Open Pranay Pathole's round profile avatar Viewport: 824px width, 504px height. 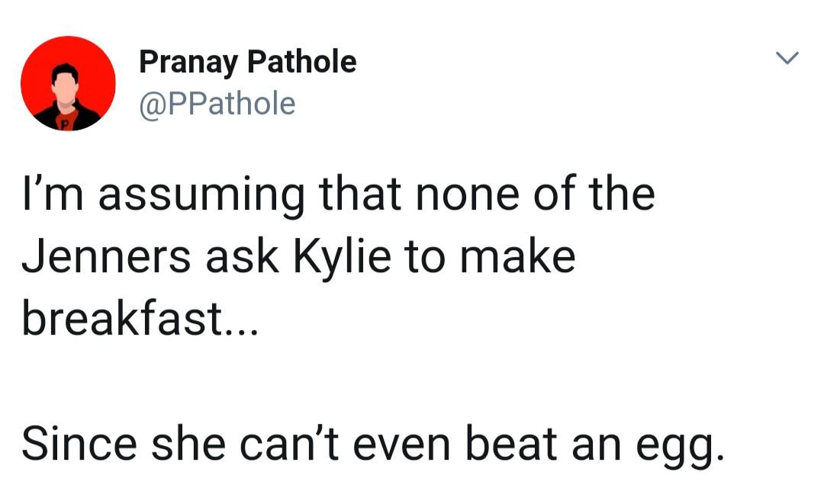coord(69,83)
